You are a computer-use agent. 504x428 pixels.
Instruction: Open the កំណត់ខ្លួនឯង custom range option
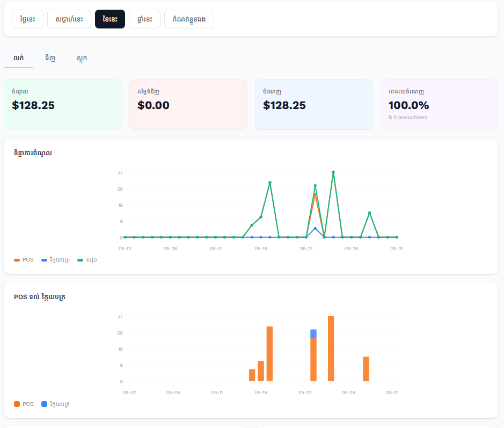(189, 19)
